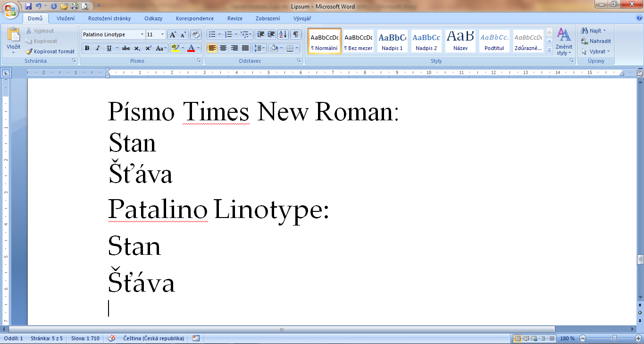Shrink font size with the small A icon
This screenshot has width=644, height=344.
click(184, 34)
